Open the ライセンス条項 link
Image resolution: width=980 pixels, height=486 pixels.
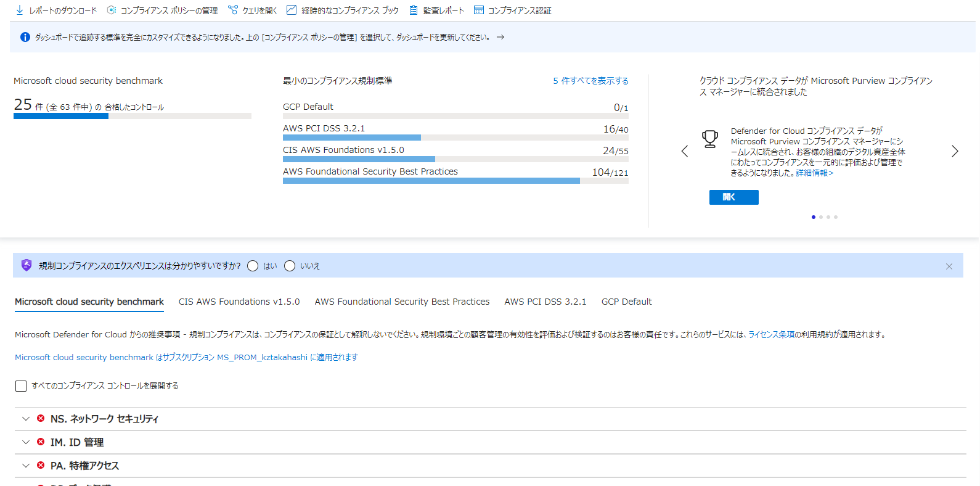click(772, 335)
